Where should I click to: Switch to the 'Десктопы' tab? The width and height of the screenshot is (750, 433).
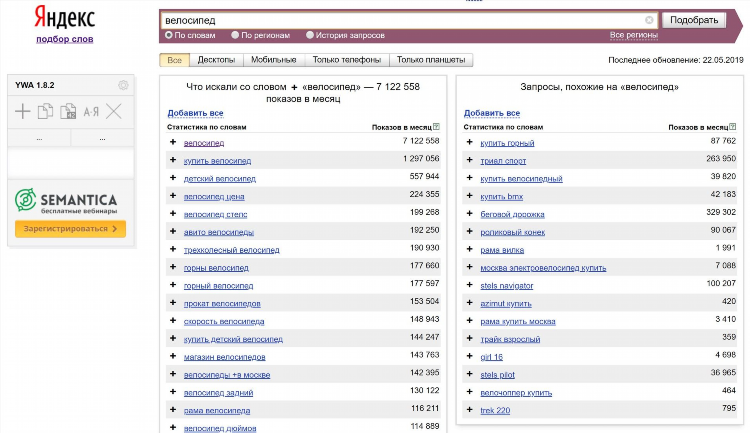pos(216,60)
